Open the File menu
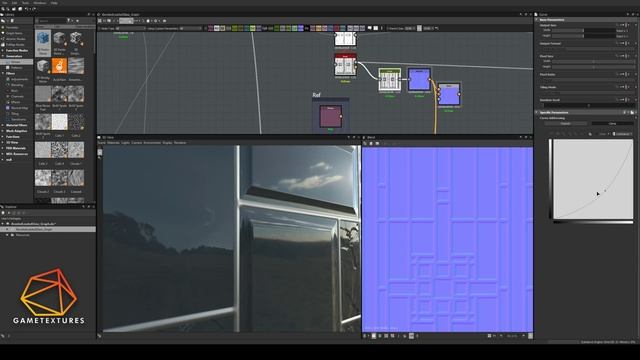Screen dimensions: 640x360 point(4,3)
